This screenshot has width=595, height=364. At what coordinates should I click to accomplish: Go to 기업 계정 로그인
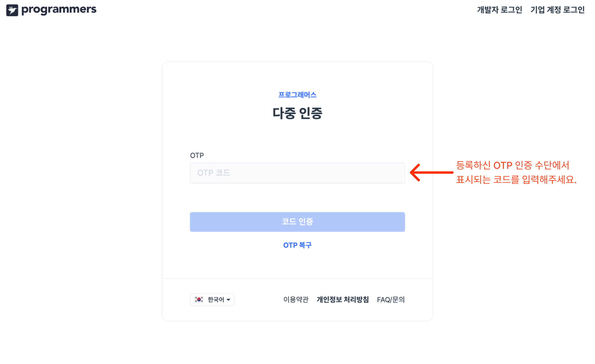557,10
